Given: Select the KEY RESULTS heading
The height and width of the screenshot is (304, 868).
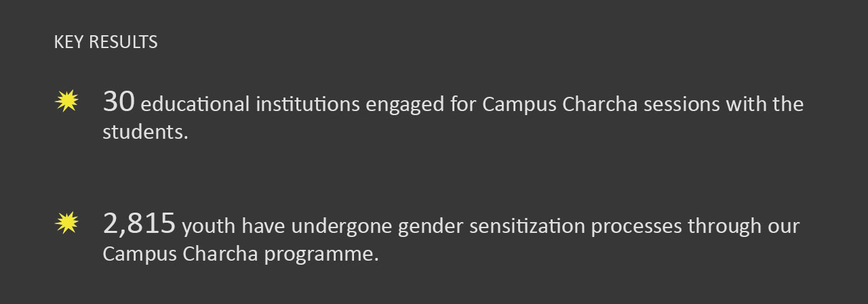Looking at the screenshot, I should [x=106, y=42].
